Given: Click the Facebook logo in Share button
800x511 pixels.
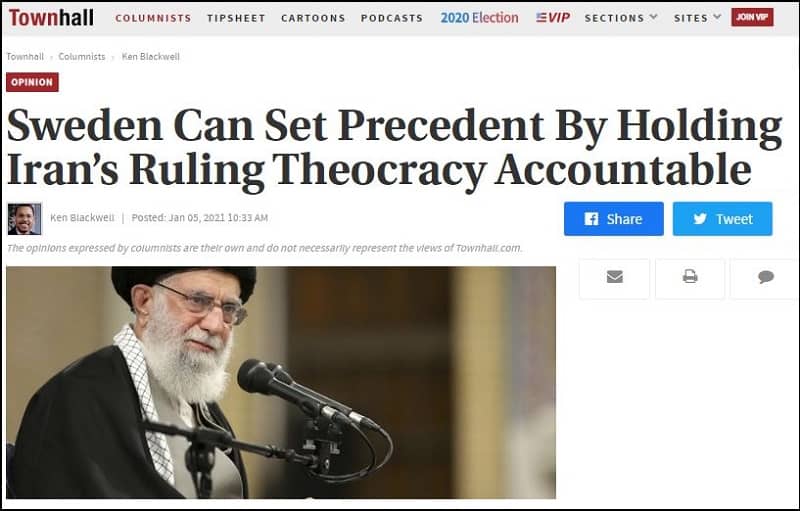Looking at the screenshot, I should (x=591, y=219).
